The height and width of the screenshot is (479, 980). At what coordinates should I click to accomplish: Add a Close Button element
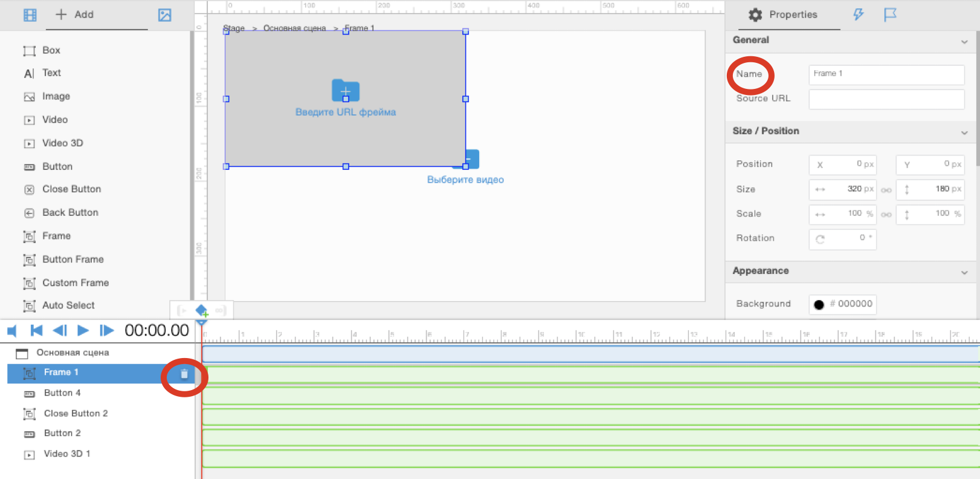click(x=62, y=189)
